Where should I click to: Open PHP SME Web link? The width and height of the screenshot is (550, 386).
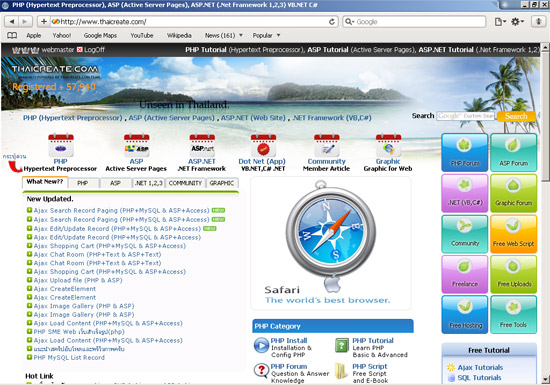tap(79, 332)
